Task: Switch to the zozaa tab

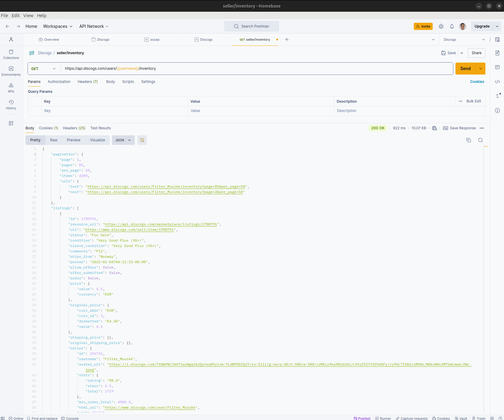Action: pyautogui.click(x=152, y=40)
